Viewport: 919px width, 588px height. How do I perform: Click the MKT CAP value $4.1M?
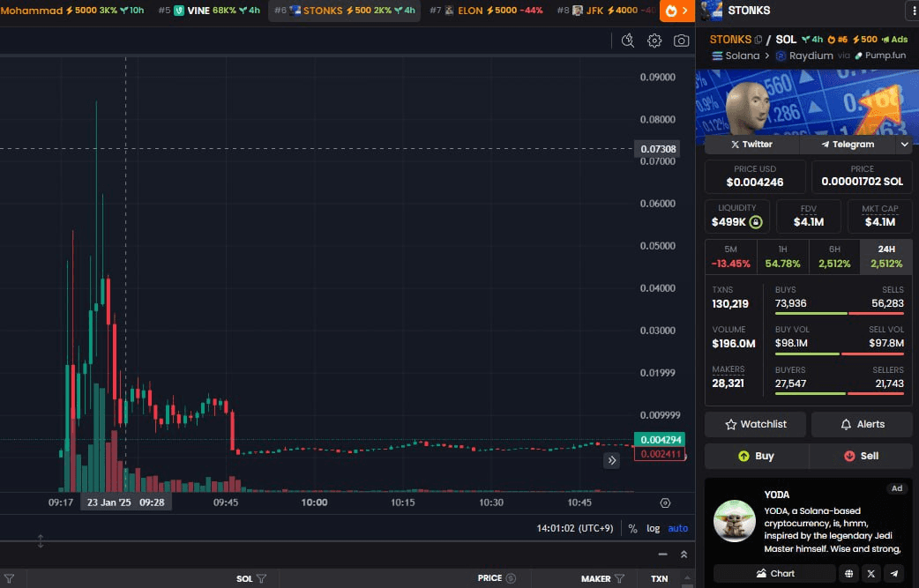879,222
